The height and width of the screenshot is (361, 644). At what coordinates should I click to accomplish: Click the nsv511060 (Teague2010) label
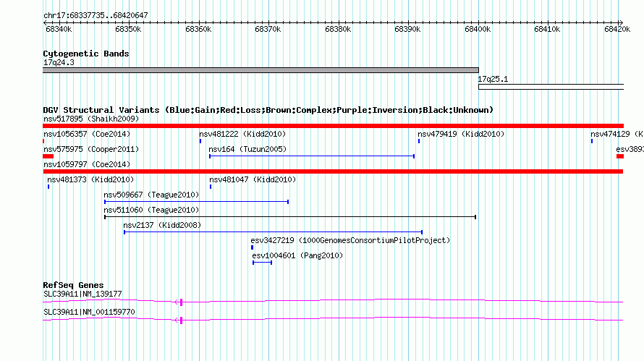(x=151, y=210)
